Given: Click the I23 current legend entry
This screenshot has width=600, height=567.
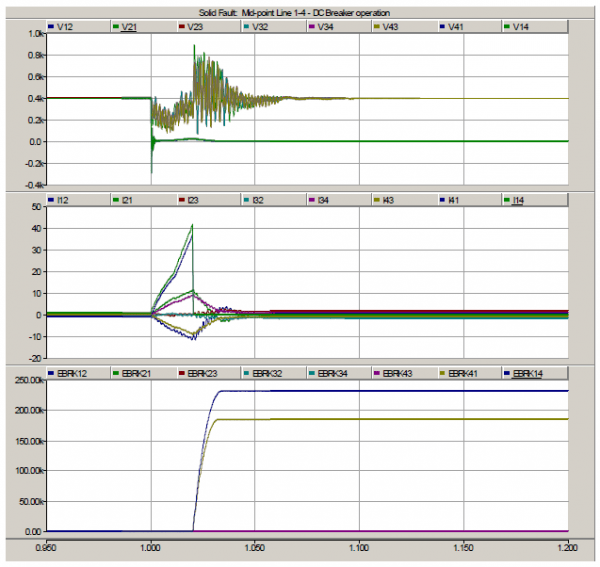Looking at the screenshot, I should pyautogui.click(x=209, y=200).
